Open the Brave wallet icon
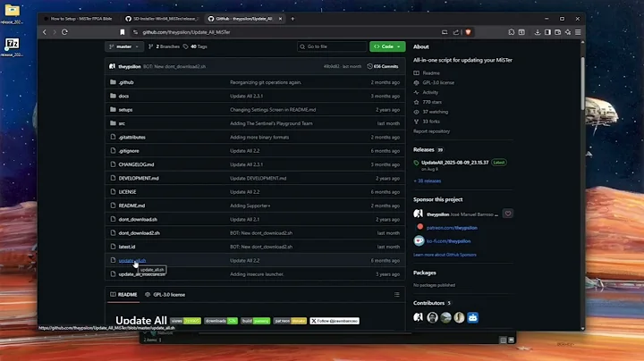 (x=558, y=32)
